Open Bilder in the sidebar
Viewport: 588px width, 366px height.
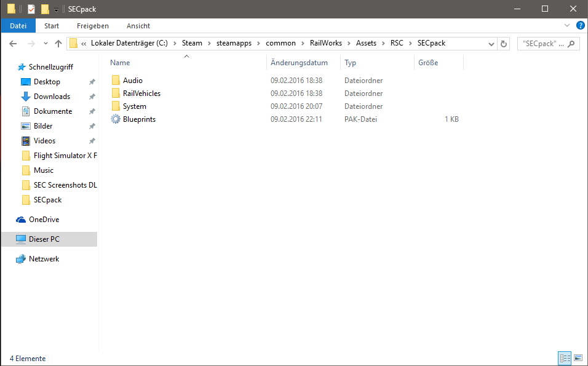click(x=43, y=126)
